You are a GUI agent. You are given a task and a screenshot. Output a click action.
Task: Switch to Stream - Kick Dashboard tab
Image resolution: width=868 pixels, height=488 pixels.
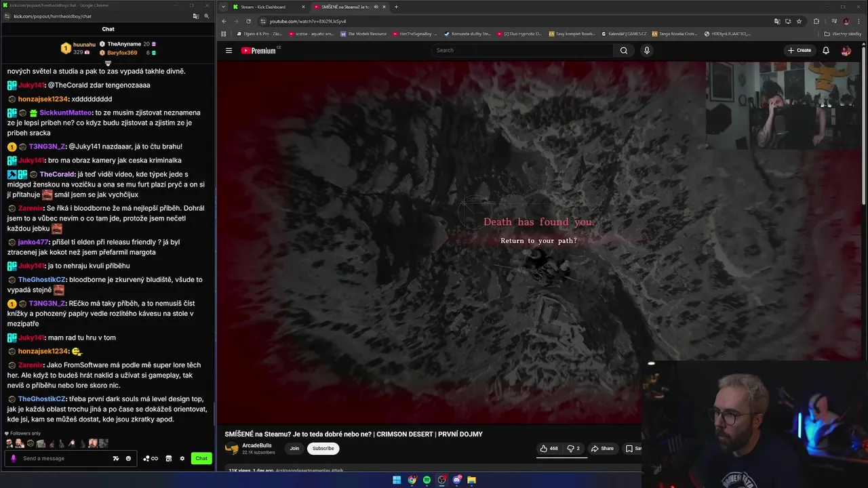267,7
